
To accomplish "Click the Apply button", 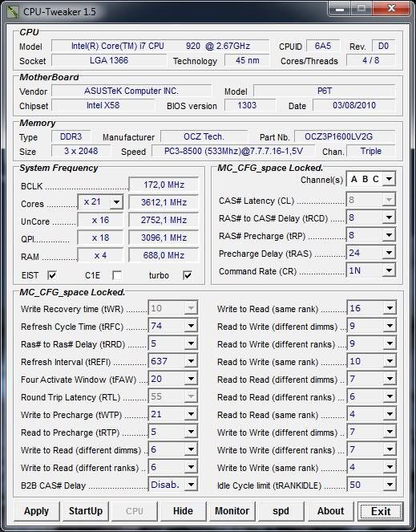I will coord(37,511).
